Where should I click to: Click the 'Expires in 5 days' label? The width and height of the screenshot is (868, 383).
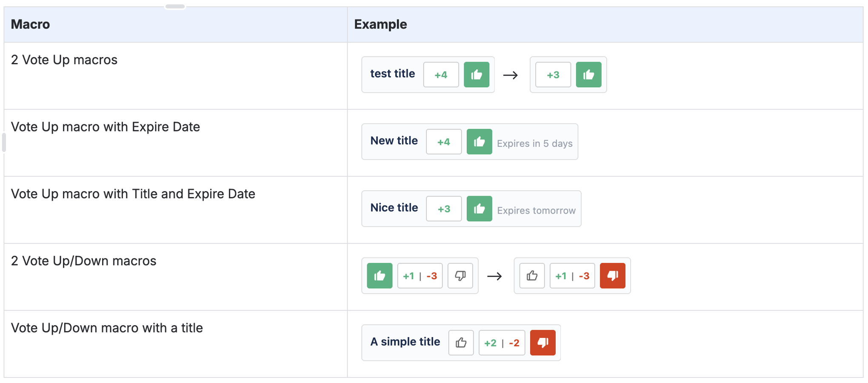point(534,143)
